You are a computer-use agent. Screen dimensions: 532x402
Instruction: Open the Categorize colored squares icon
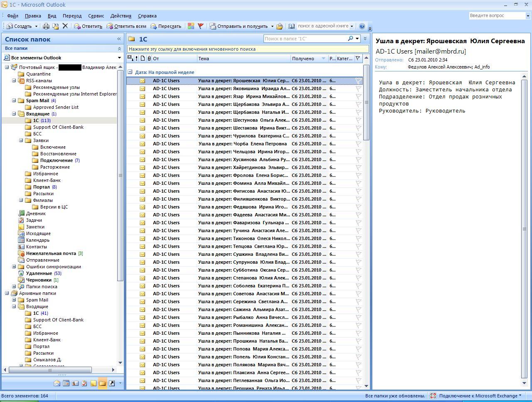[x=191, y=26]
